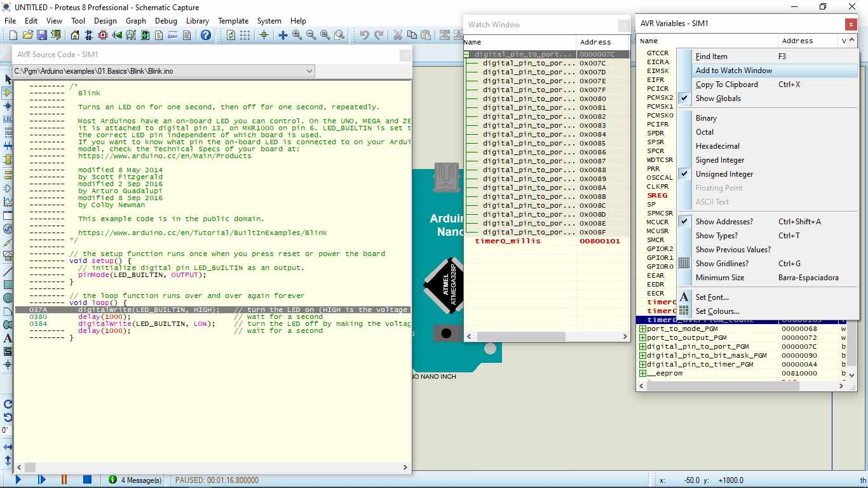This screenshot has width=868, height=488.
Task: Step the simulation one frame
Action: point(41,480)
